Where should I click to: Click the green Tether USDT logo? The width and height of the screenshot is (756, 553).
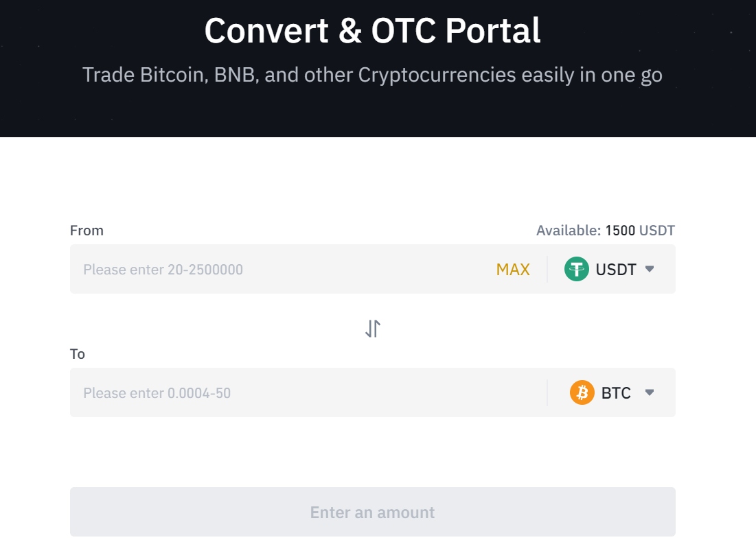tap(577, 269)
